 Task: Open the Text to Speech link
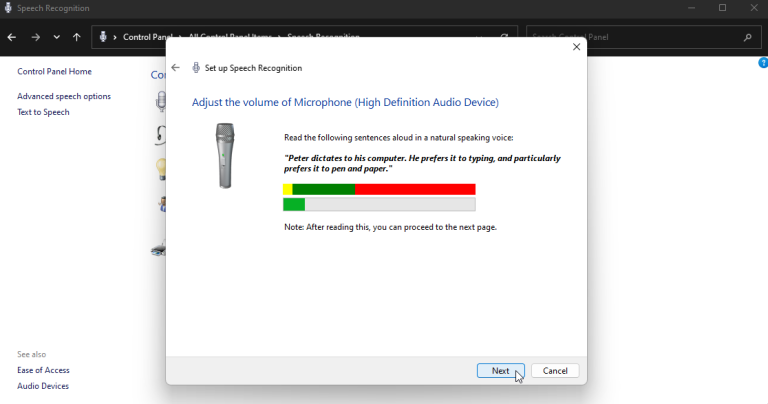tap(43, 112)
